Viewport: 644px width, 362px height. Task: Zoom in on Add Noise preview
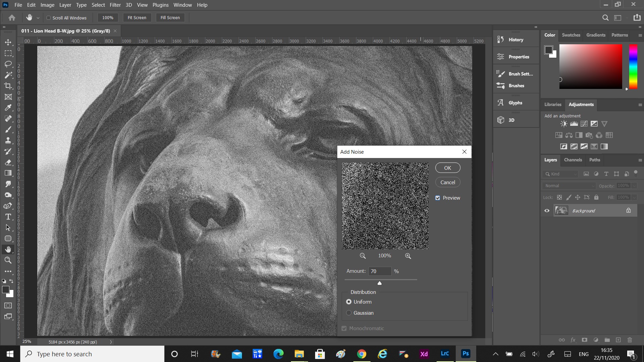click(408, 256)
